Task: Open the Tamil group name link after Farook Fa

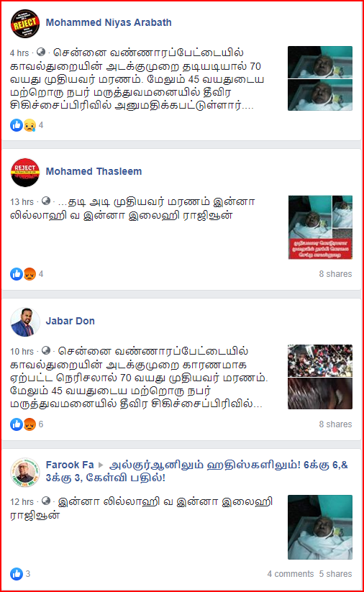Action: pos(196,471)
